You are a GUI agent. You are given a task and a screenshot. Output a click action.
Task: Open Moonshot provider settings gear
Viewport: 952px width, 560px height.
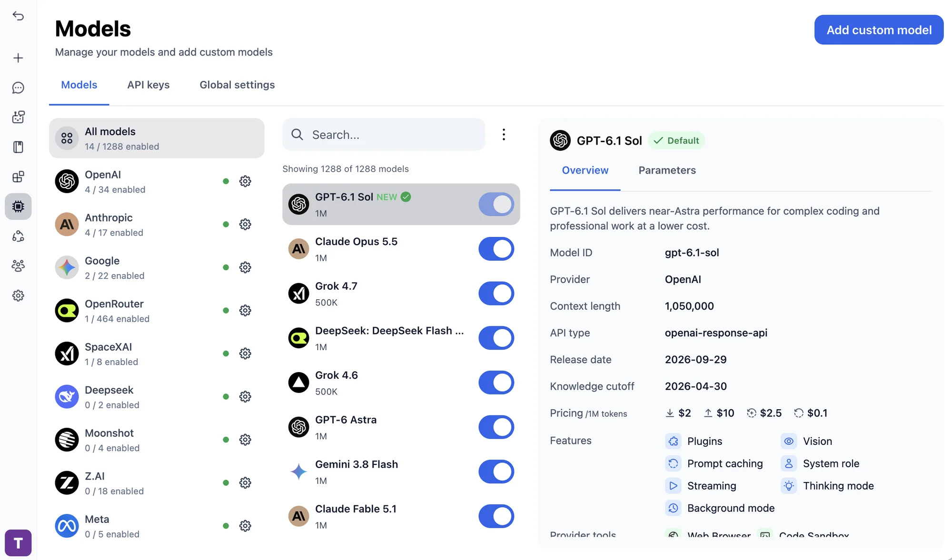coord(245,440)
